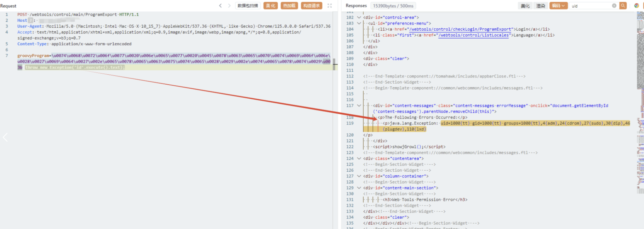Click 'Web Tools Permission Error' heading line

(425, 200)
